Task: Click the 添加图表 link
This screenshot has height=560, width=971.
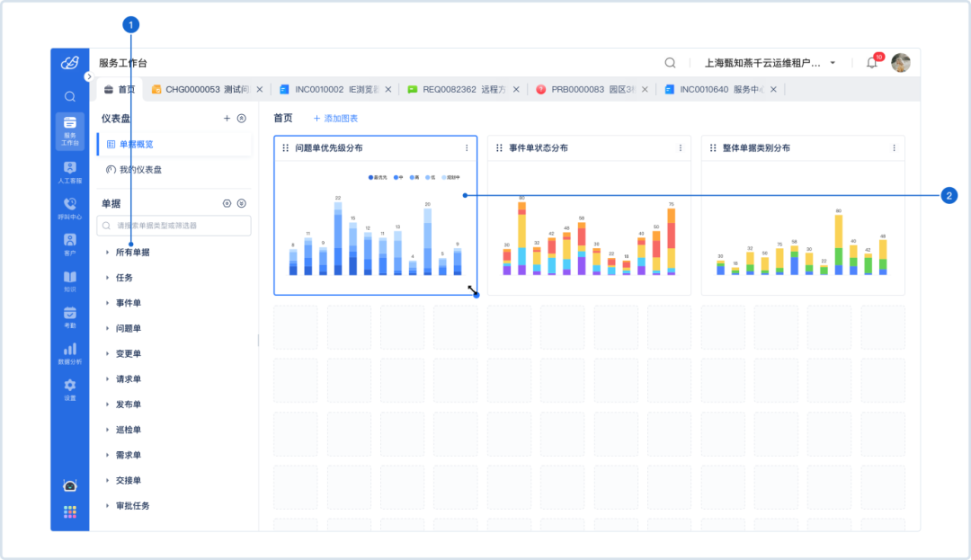Action: pyautogui.click(x=335, y=118)
